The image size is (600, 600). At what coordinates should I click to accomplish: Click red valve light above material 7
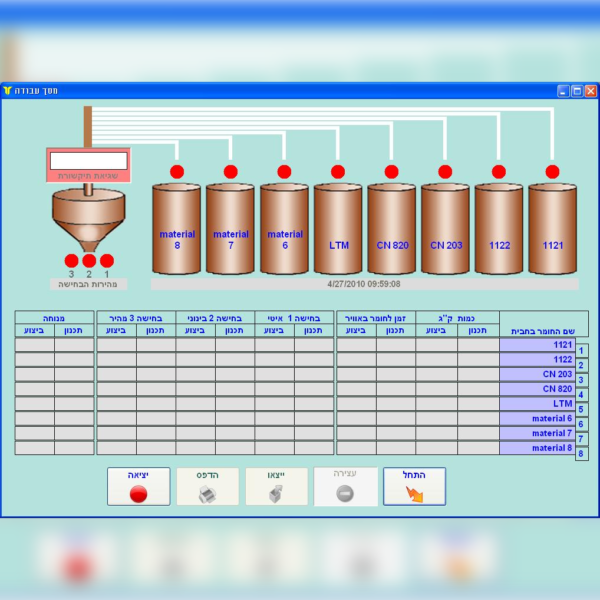230,172
